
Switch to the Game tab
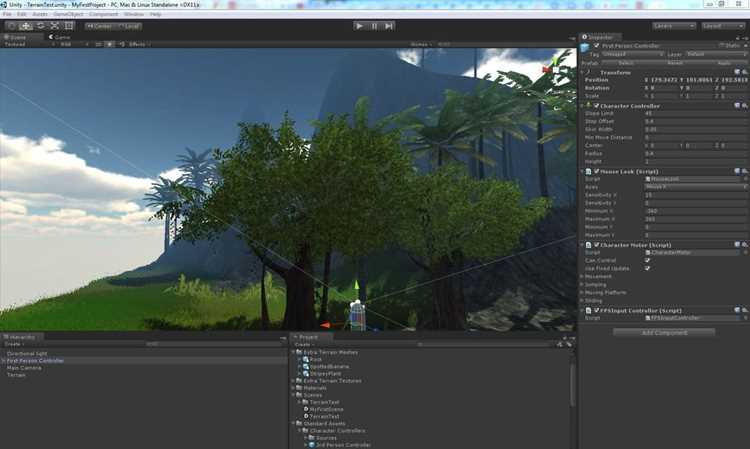[59, 37]
